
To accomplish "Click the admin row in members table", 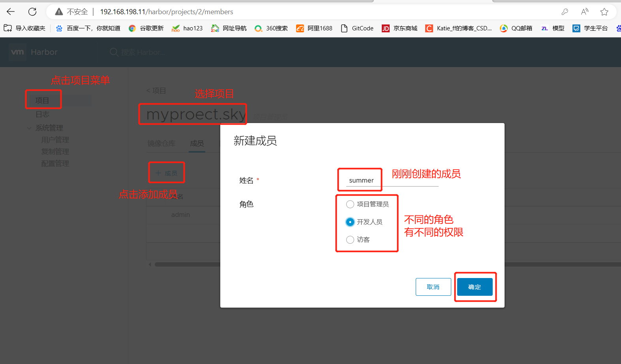I will click(180, 215).
